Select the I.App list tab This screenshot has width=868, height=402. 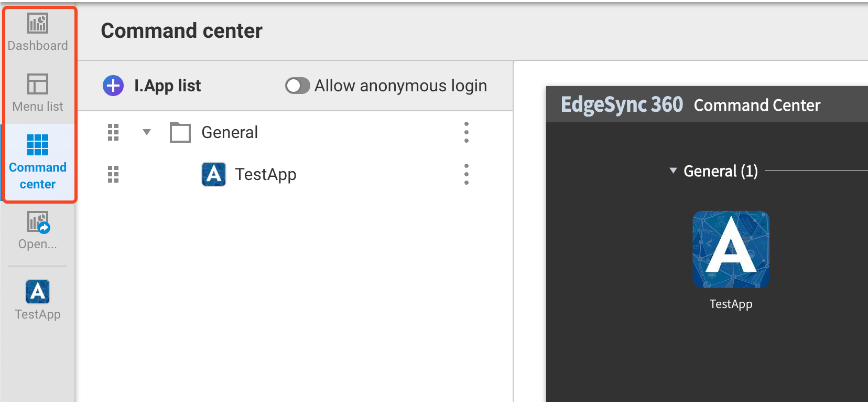pyautogui.click(x=168, y=85)
